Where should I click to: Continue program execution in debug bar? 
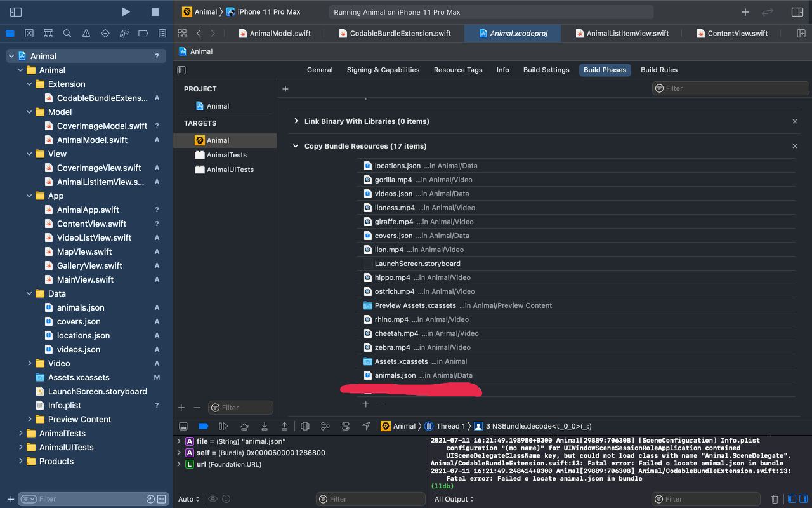223,426
